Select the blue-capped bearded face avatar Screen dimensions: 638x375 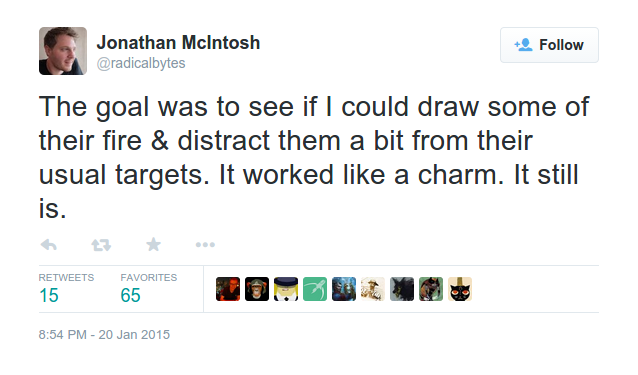pyautogui.click(x=286, y=289)
